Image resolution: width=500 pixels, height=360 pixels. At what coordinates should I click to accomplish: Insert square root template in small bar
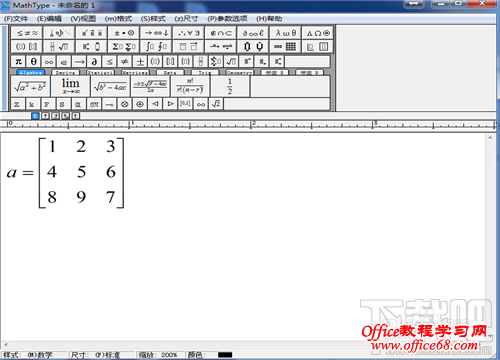(231, 61)
